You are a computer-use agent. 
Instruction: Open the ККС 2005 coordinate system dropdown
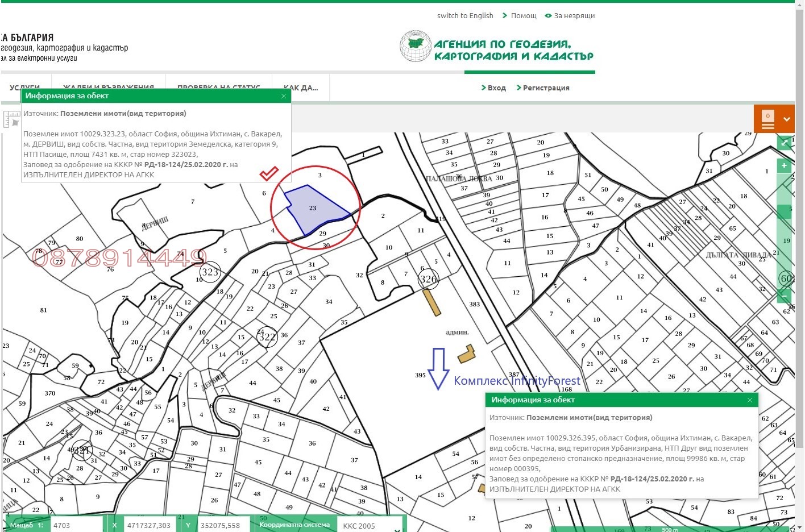(370, 525)
